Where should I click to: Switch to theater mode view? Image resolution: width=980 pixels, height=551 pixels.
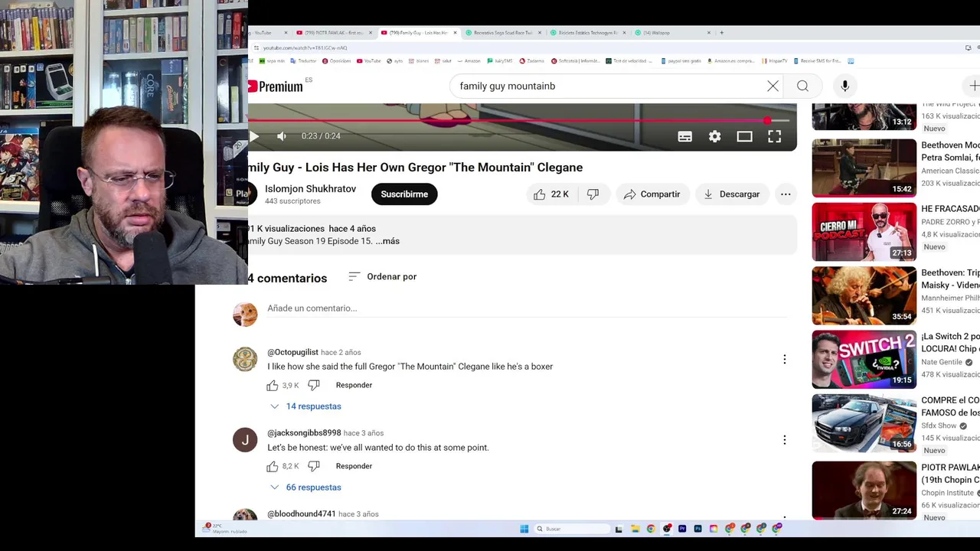click(x=744, y=136)
